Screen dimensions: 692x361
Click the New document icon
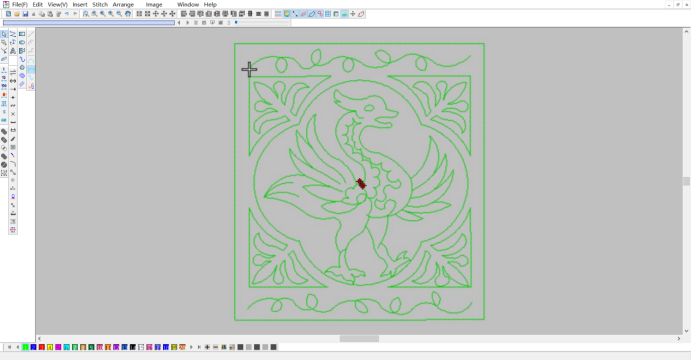8,14
